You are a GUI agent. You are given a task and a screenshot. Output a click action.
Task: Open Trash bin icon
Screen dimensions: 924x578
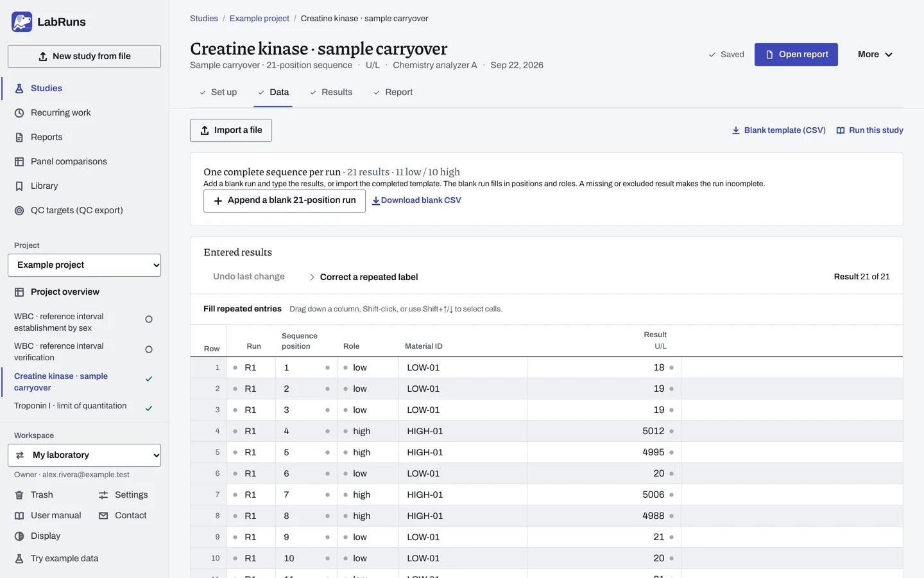(19, 495)
